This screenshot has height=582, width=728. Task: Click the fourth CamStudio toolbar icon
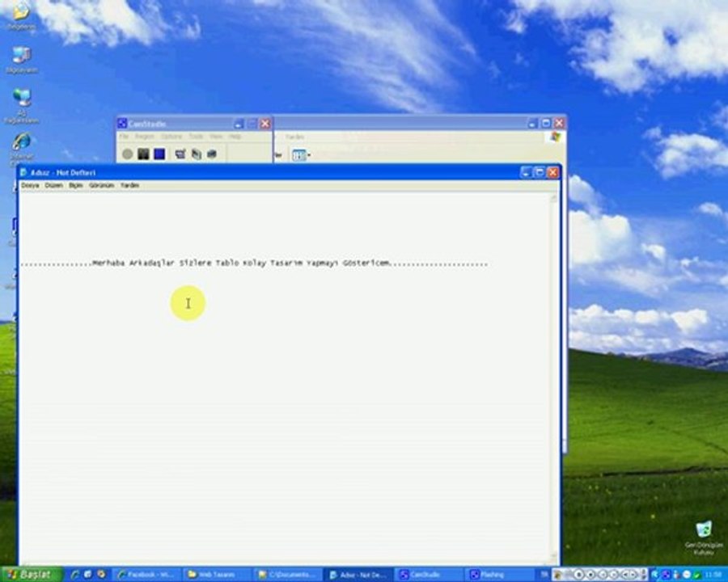[x=180, y=154]
